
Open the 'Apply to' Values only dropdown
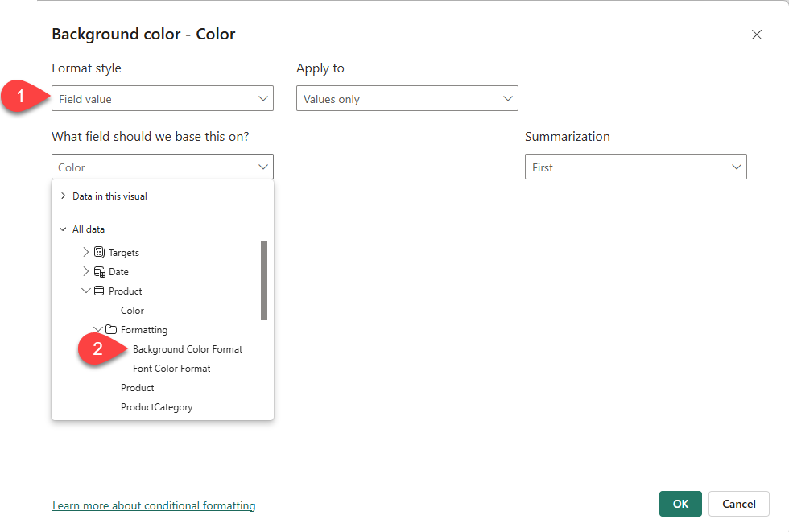[x=407, y=99]
